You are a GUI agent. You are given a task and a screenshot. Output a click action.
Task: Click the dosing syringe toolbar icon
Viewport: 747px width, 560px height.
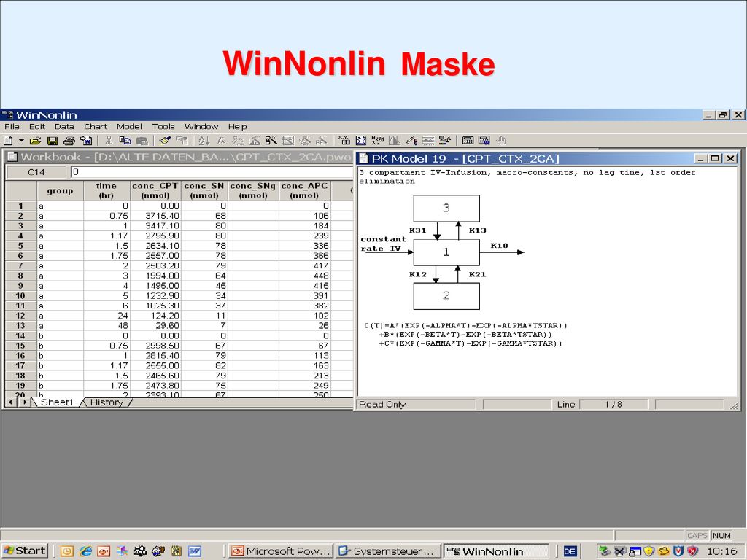click(x=411, y=141)
